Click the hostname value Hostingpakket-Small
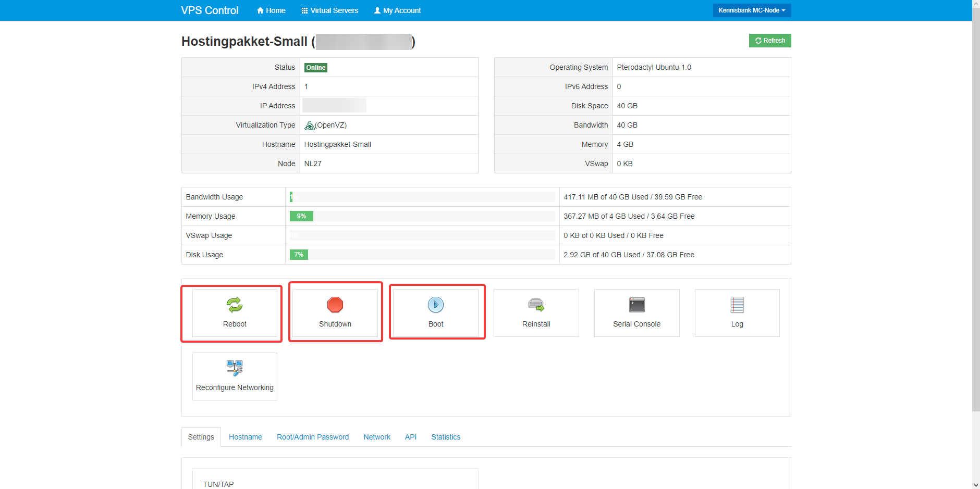The height and width of the screenshot is (489, 980). coord(338,144)
